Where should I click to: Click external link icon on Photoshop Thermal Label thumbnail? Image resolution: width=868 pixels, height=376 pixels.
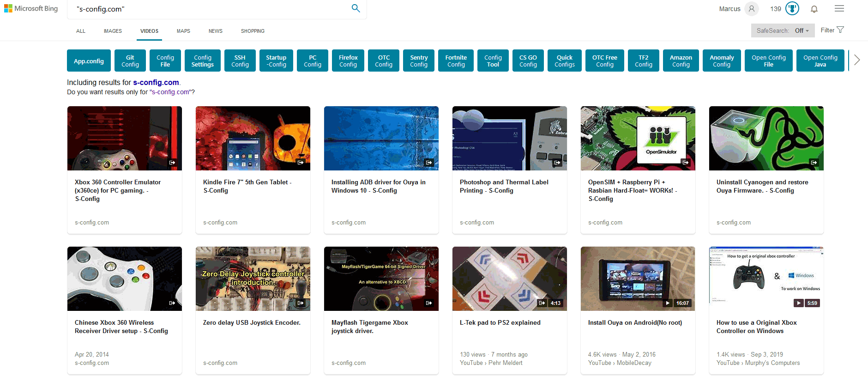557,163
